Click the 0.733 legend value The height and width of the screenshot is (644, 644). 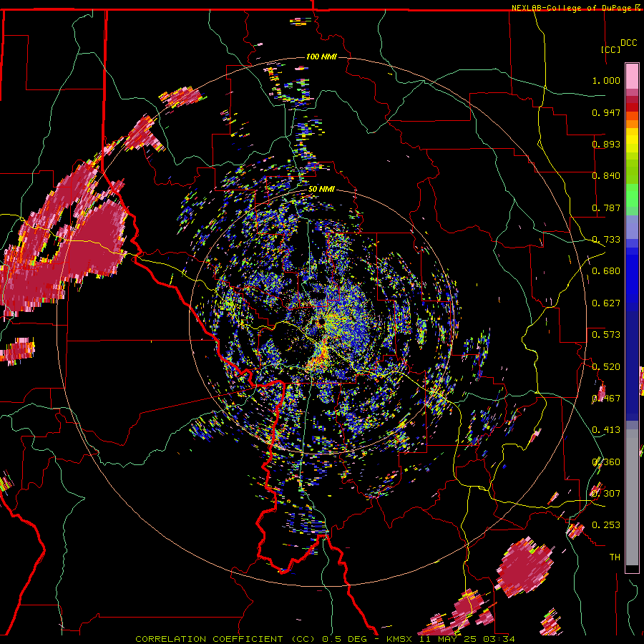(x=606, y=240)
